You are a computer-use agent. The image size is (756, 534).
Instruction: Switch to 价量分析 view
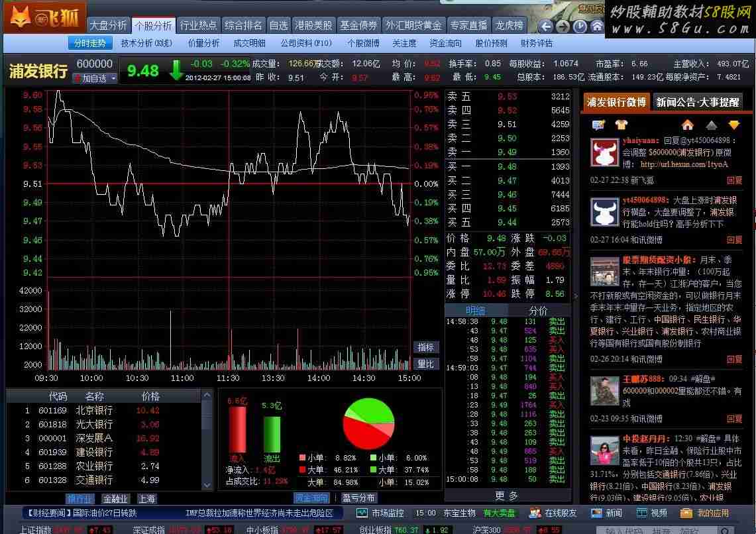tap(203, 43)
